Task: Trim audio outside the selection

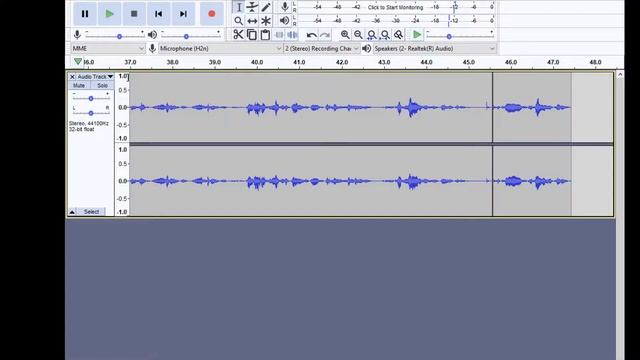Action: pyautogui.click(x=279, y=35)
